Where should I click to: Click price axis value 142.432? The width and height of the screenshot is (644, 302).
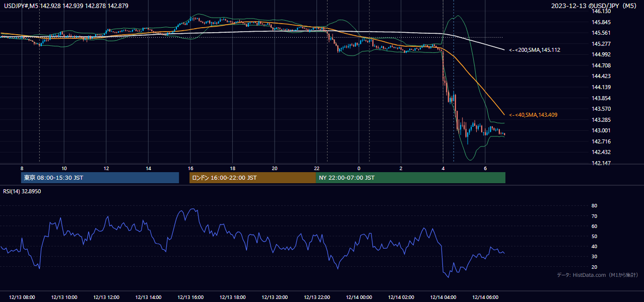602,152
